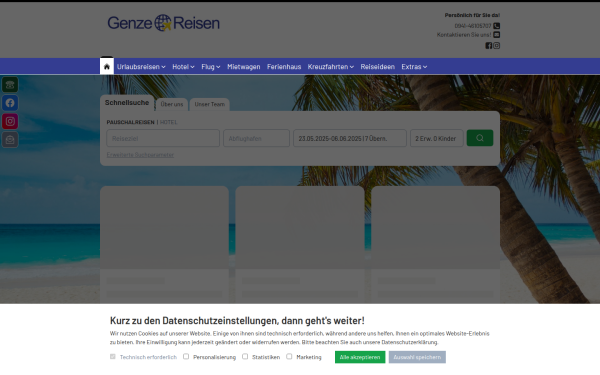Click Alle akzeptieren button

tap(360, 357)
